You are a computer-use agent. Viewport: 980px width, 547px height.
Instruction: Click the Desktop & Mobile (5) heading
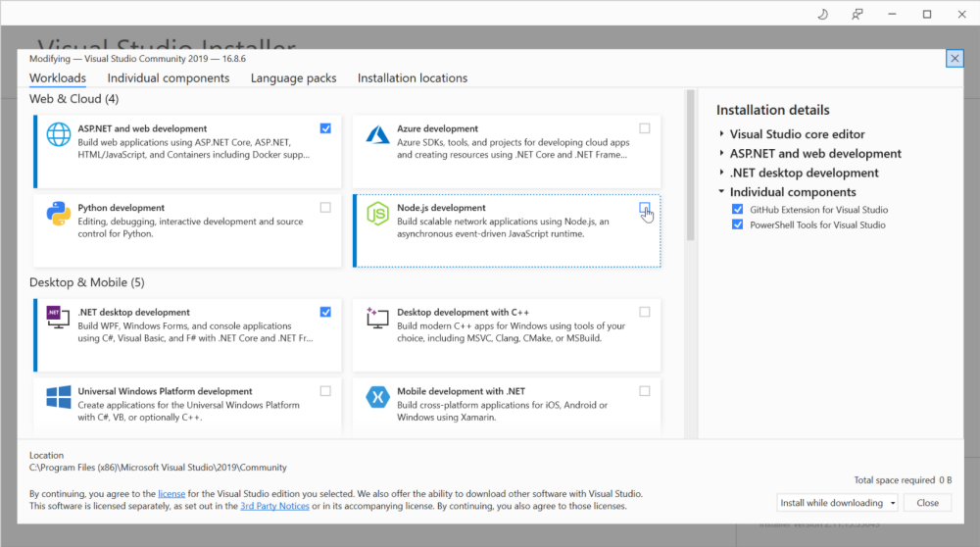(x=87, y=282)
